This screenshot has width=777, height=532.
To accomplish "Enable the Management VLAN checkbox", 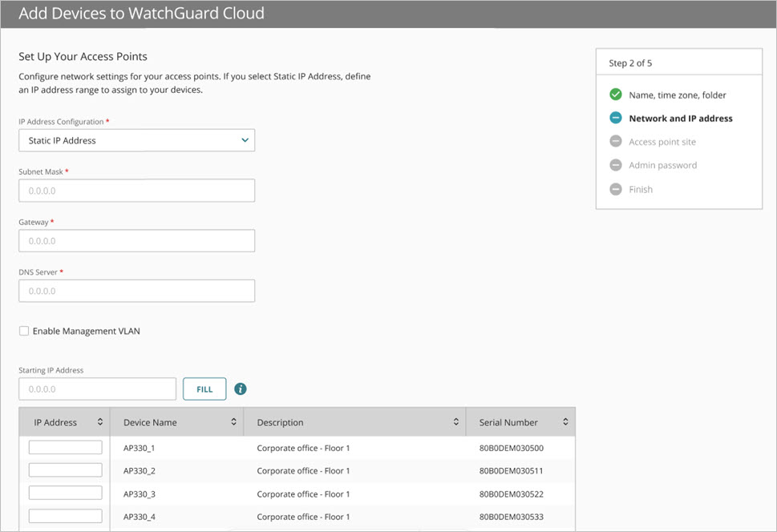I will pyautogui.click(x=24, y=330).
